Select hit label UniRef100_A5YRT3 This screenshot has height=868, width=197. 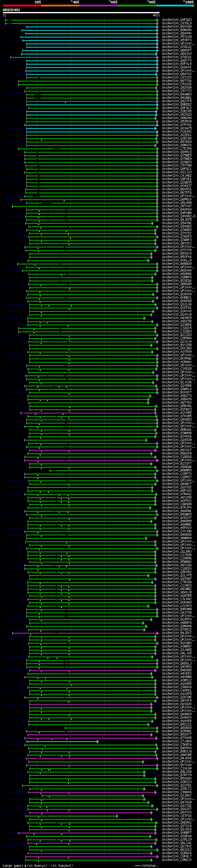[177, 40]
